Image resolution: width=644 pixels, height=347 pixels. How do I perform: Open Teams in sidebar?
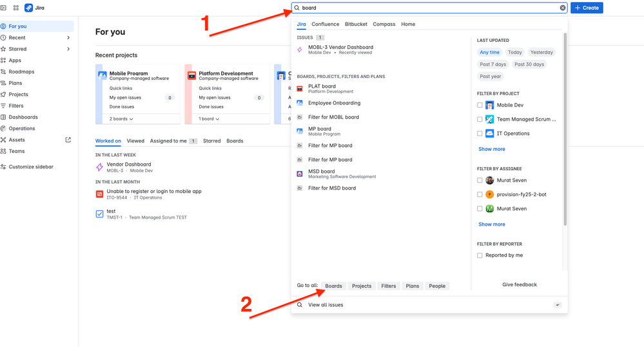pyautogui.click(x=16, y=152)
